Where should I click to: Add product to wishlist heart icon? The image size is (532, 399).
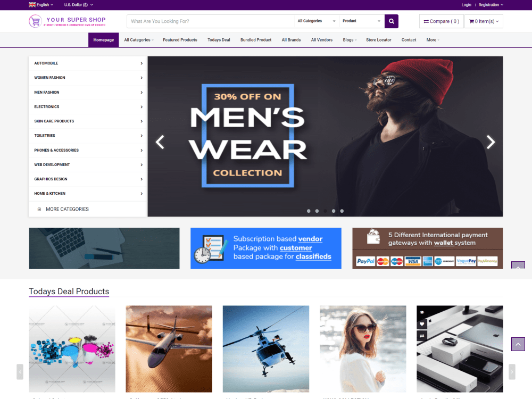pyautogui.click(x=422, y=324)
